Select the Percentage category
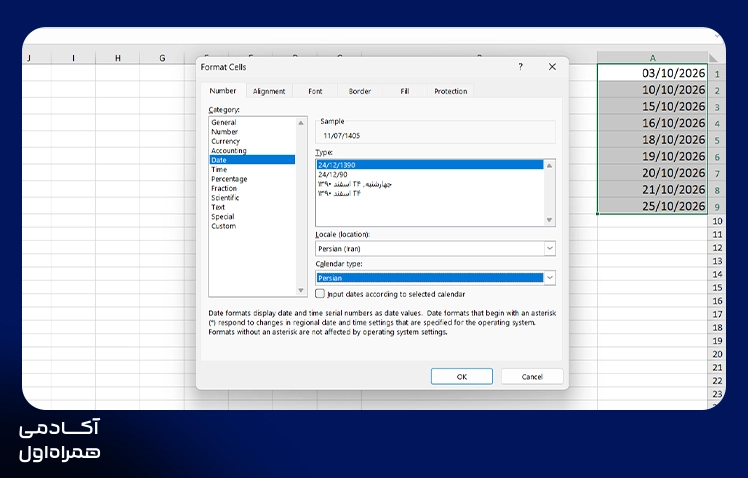The image size is (748, 478). click(252, 179)
